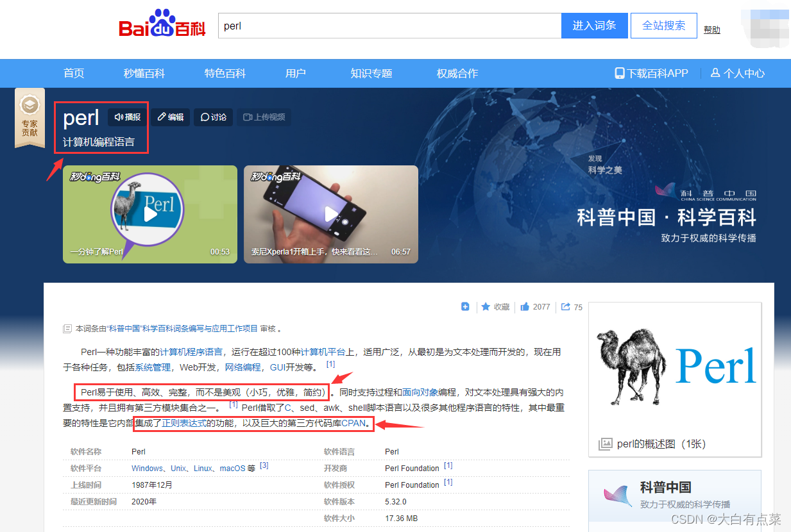Open the Unix platform link

coord(178,469)
